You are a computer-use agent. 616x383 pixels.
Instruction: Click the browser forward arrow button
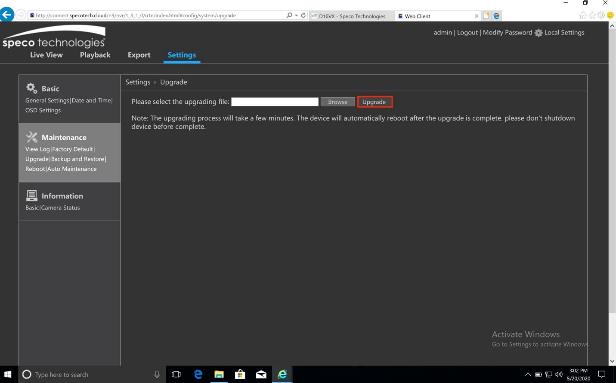(x=21, y=15)
